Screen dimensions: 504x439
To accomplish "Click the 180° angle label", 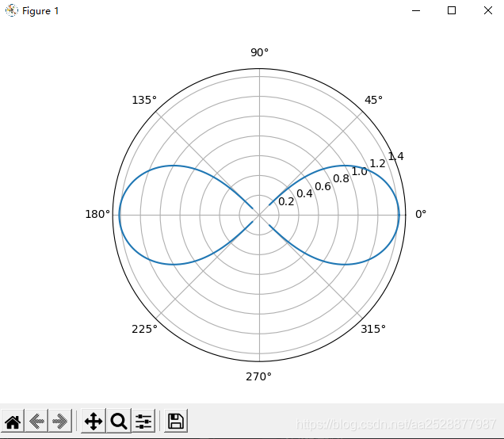I will pyautogui.click(x=97, y=214).
